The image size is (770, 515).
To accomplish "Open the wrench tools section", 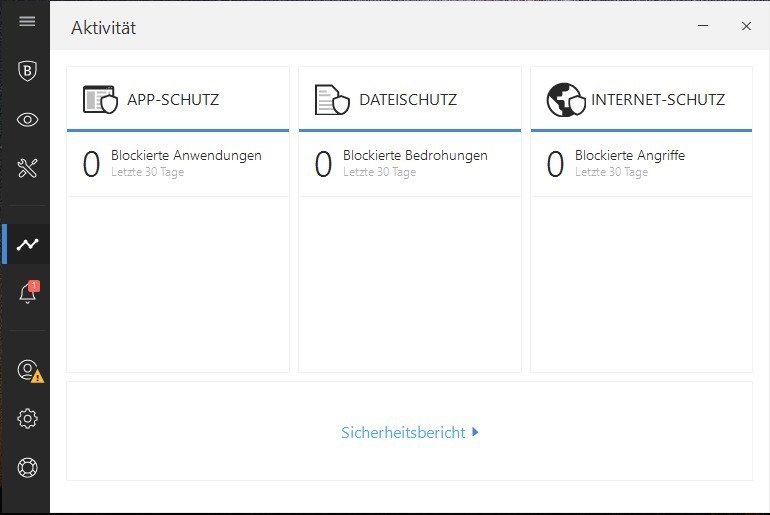I will click(x=27, y=168).
